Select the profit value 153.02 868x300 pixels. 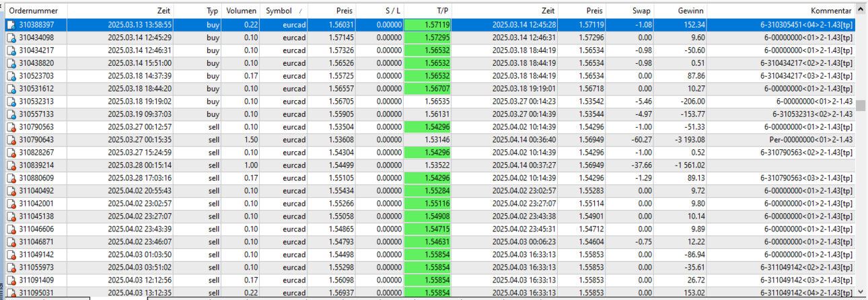(x=693, y=293)
